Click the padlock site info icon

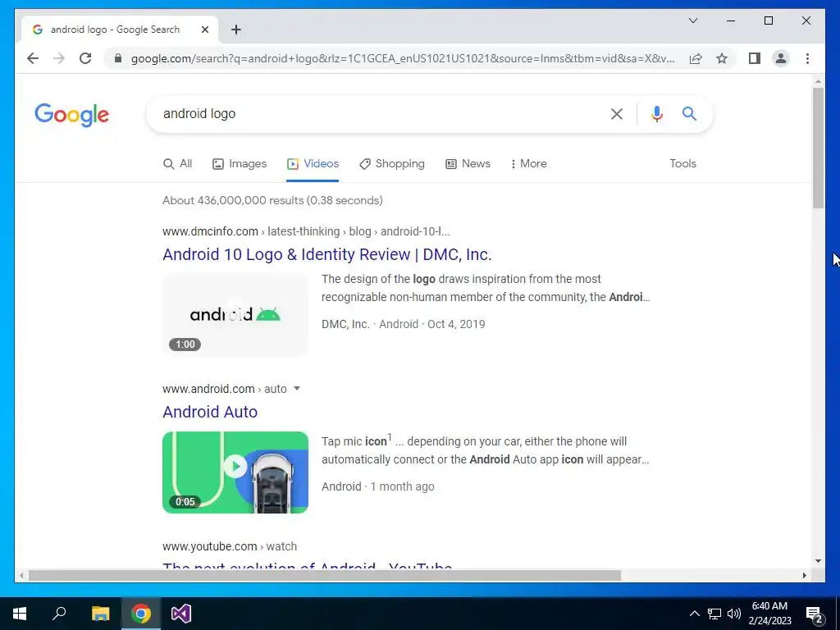click(x=118, y=58)
